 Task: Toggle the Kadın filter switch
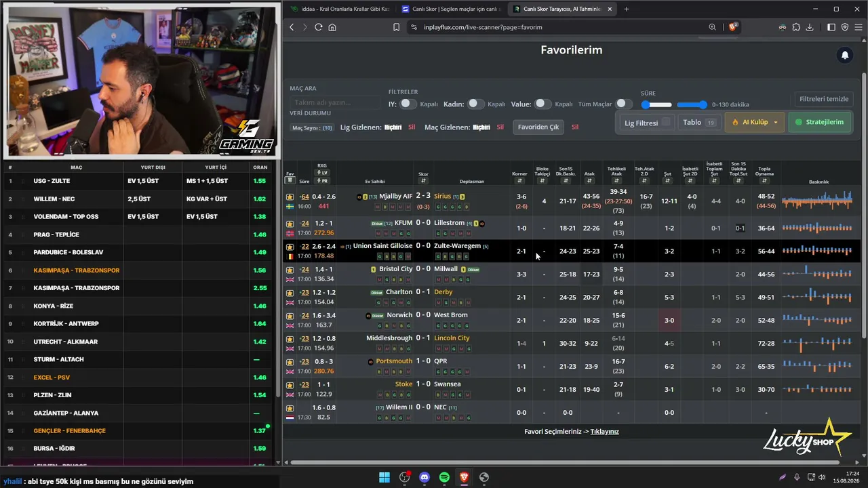pos(476,104)
